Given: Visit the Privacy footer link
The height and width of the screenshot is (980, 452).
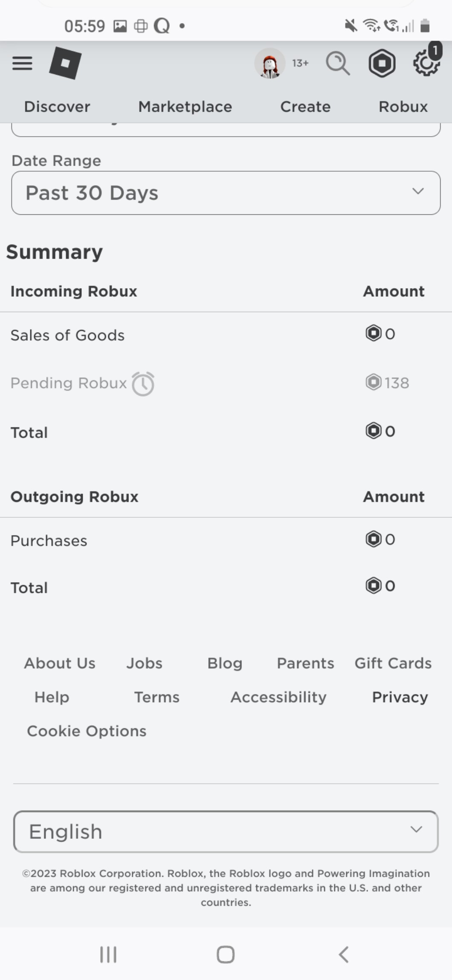Looking at the screenshot, I should point(400,697).
